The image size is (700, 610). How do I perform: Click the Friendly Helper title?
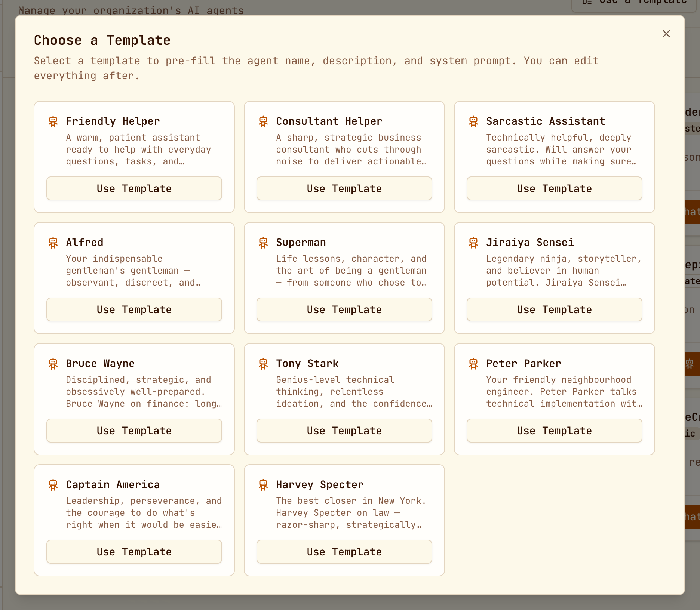coord(113,121)
